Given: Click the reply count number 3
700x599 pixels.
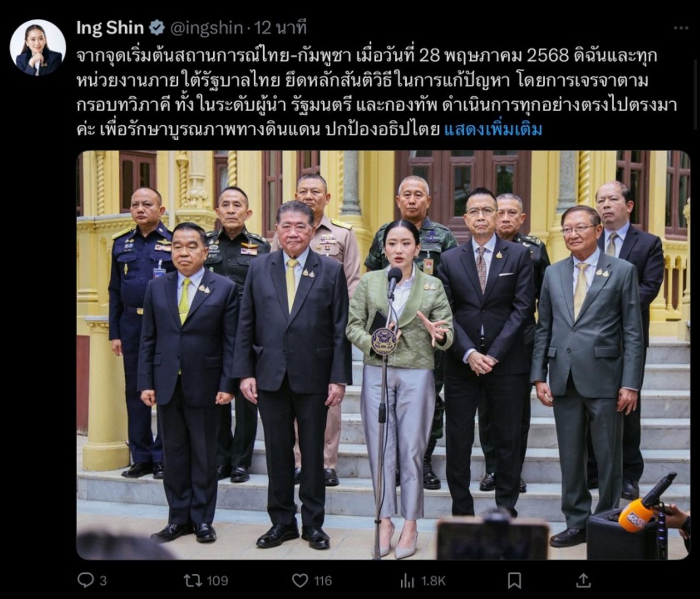Looking at the screenshot, I should 103,580.
